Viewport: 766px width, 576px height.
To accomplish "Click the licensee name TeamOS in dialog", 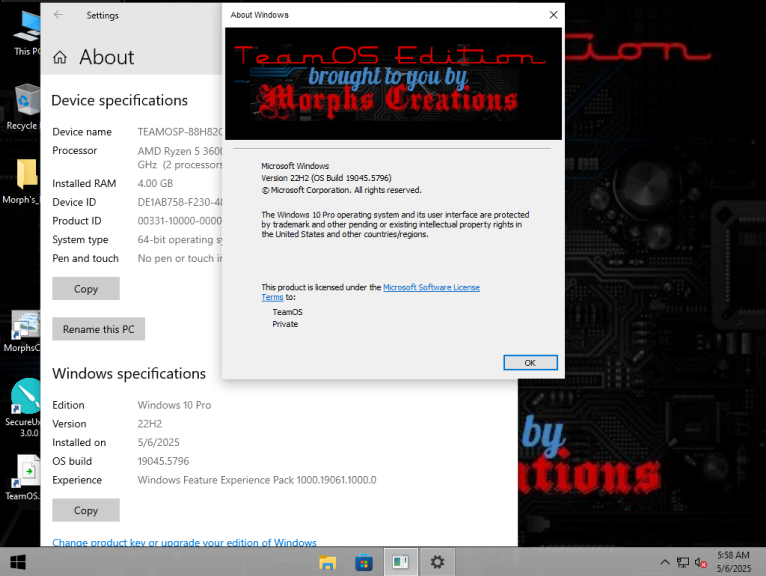I will pos(287,312).
